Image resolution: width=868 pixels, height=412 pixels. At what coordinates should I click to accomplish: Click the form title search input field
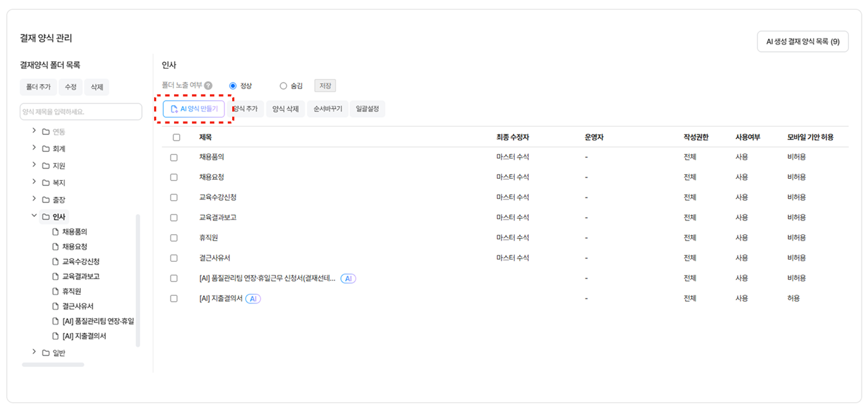pyautogui.click(x=81, y=112)
